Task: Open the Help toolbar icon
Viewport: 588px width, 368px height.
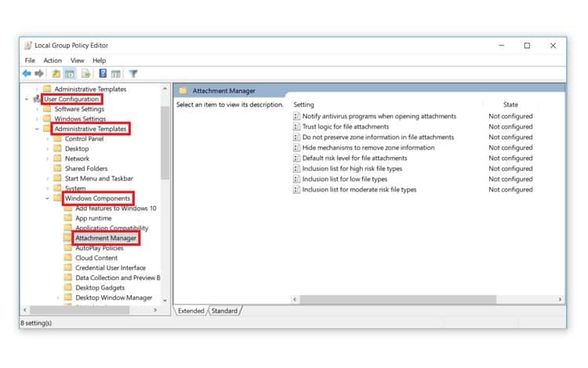Action: pyautogui.click(x=103, y=74)
